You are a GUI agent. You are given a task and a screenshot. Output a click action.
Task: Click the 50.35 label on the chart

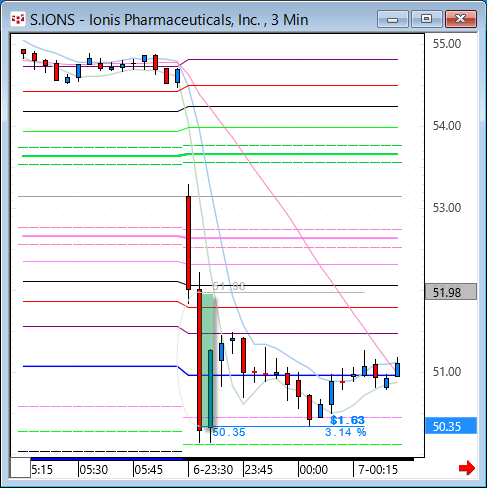click(x=229, y=432)
